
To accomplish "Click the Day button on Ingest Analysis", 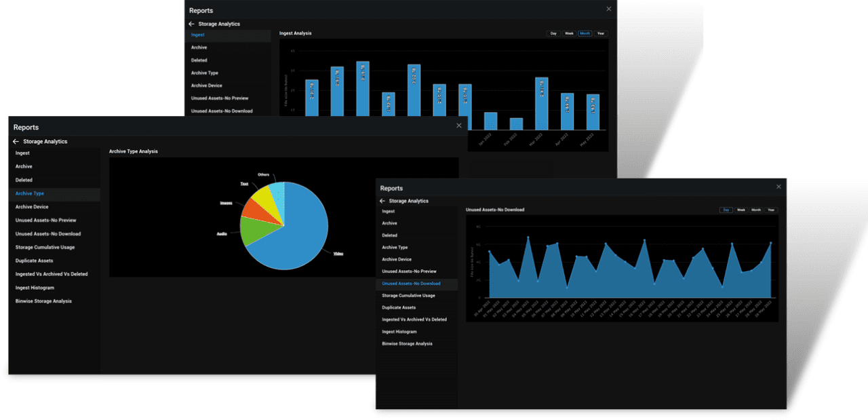I will pos(553,33).
